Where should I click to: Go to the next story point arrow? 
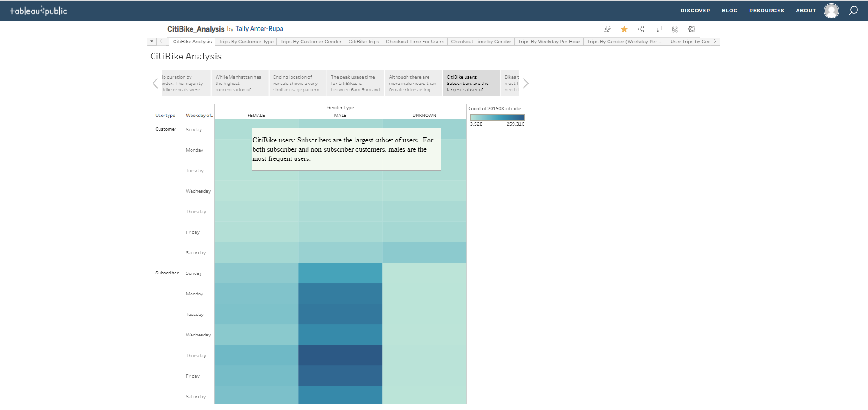[x=526, y=83]
